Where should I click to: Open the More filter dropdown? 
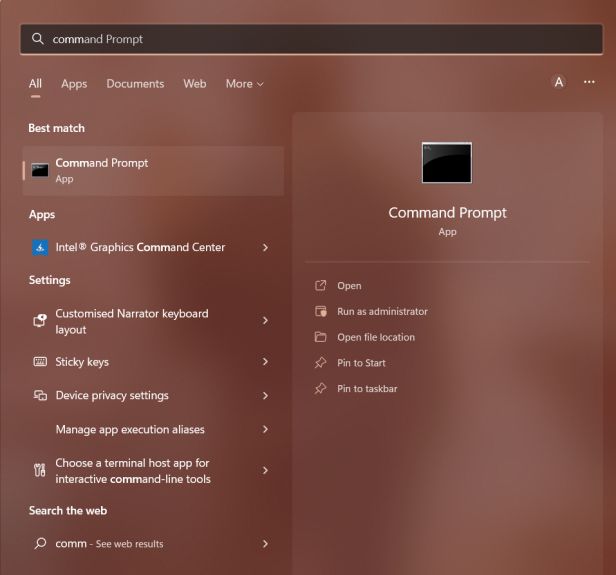244,84
